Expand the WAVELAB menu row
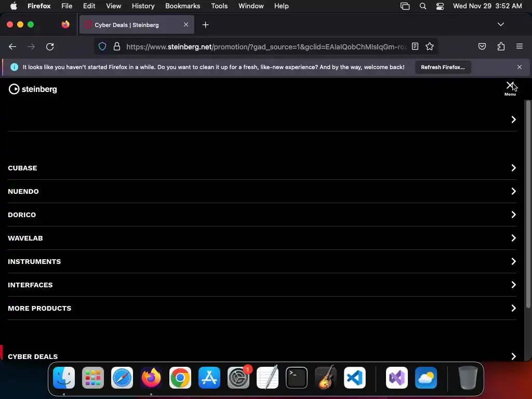Image resolution: width=532 pixels, height=399 pixels. [x=262, y=238]
